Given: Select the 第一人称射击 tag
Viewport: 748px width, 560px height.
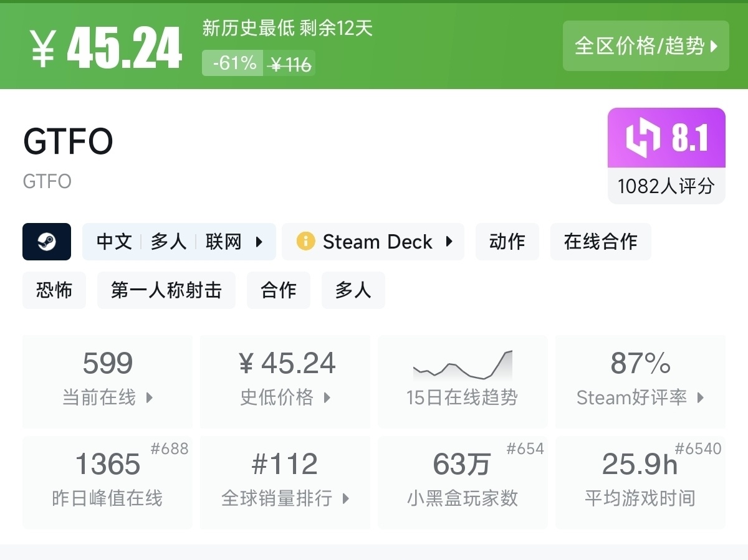Looking at the screenshot, I should 166,290.
